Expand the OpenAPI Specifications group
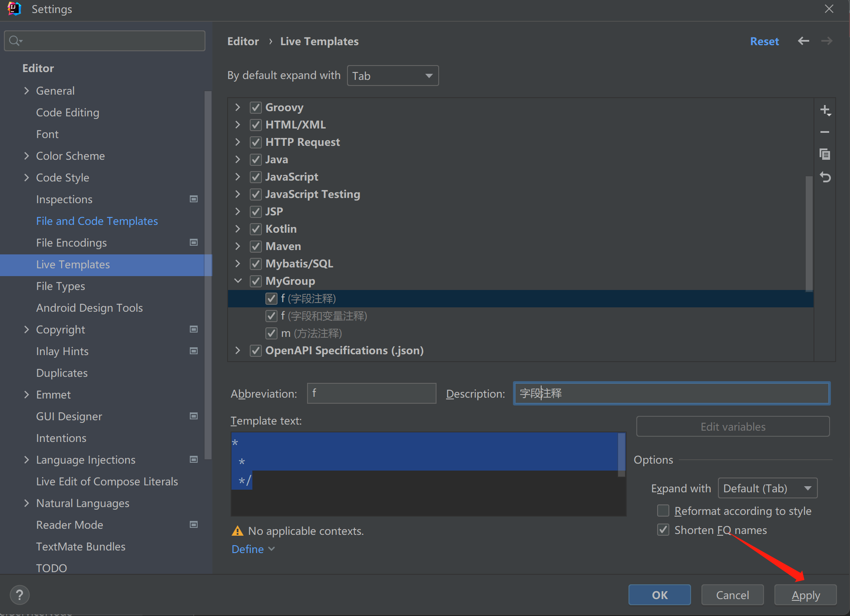Viewport: 850px width, 616px height. pyautogui.click(x=238, y=350)
